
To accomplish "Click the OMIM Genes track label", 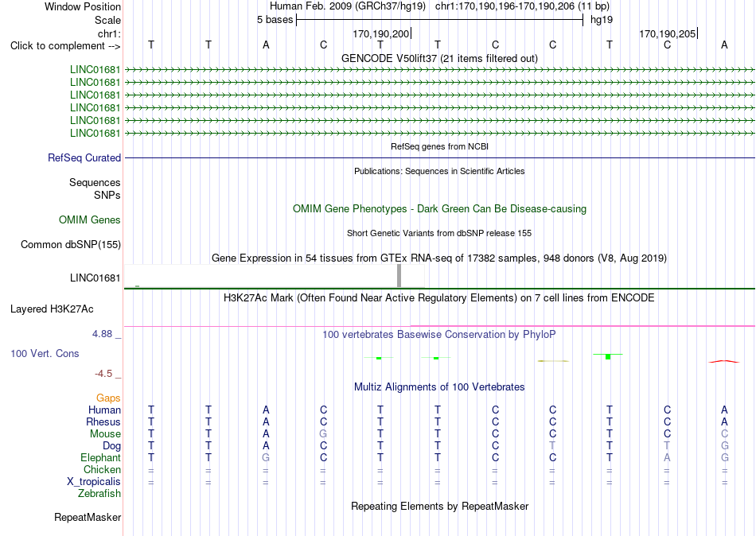I will click(x=90, y=219).
